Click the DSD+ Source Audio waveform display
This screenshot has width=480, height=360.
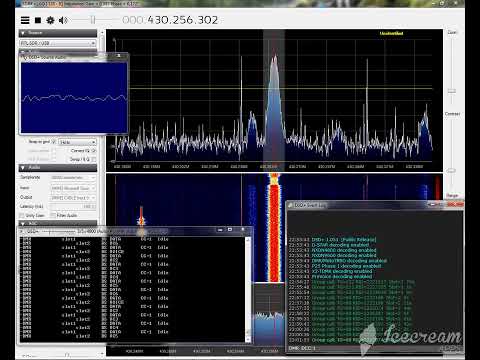74,97
